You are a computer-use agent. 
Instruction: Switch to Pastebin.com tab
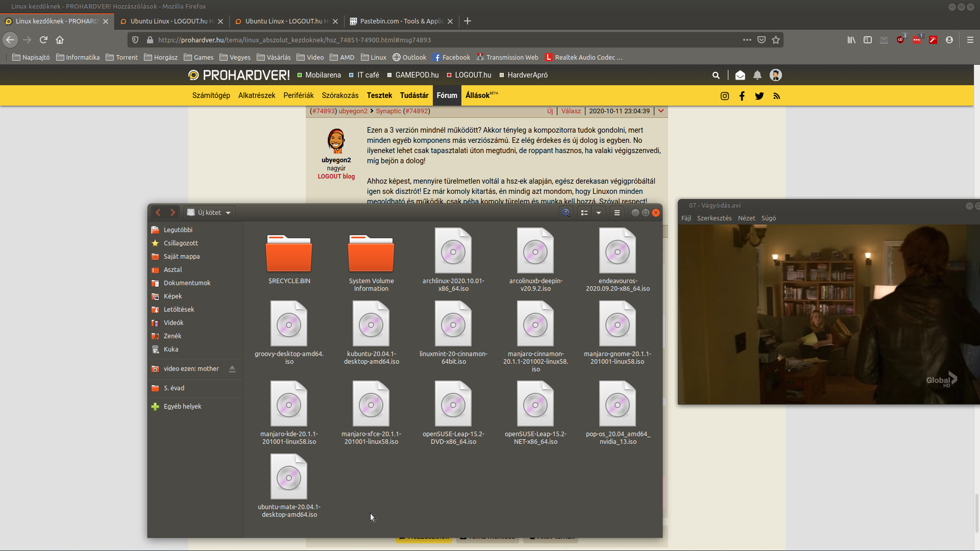point(401,21)
